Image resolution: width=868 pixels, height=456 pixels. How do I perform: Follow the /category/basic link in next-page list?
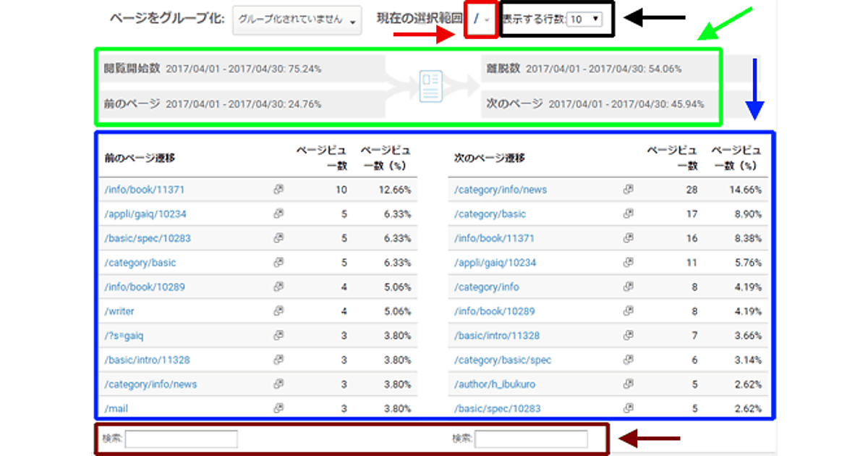[490, 214]
